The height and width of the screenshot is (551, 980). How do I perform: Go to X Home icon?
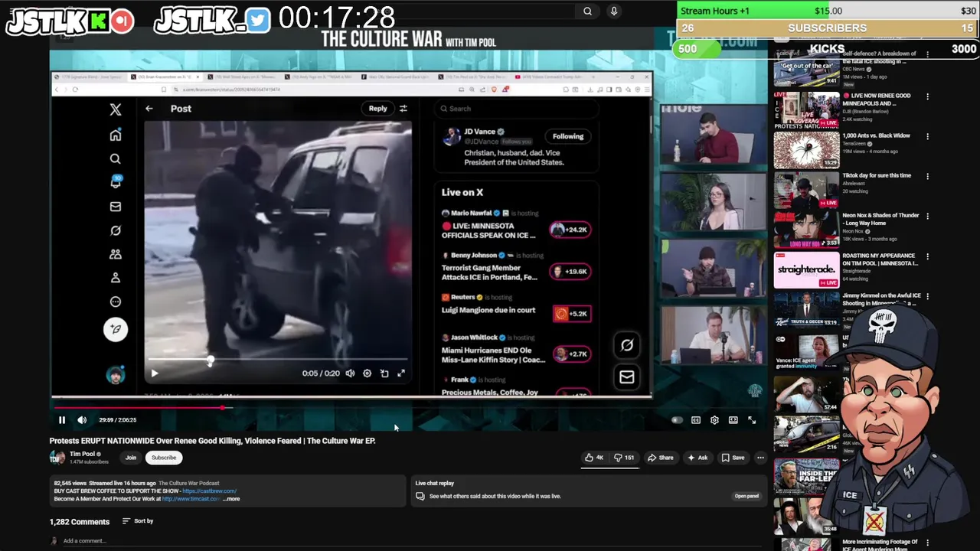tap(116, 135)
